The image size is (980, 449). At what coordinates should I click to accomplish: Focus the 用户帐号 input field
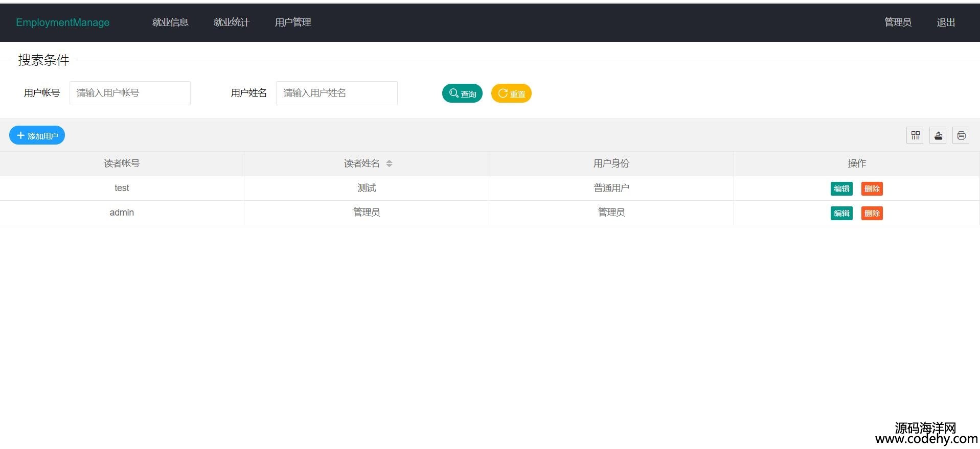[130, 93]
